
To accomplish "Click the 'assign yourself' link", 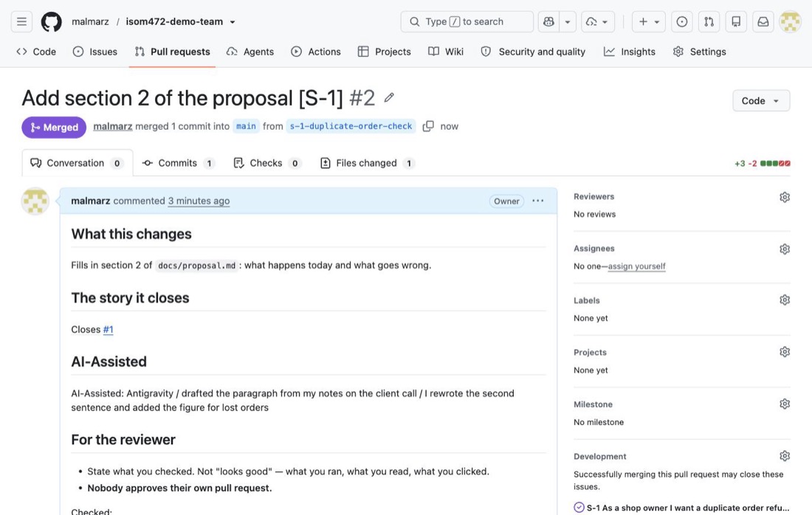I will click(636, 266).
